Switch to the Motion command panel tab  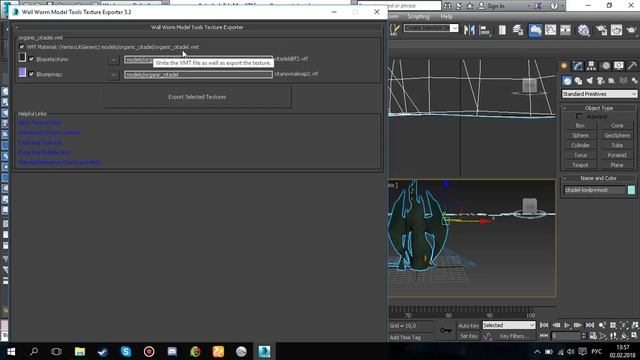(x=606, y=66)
